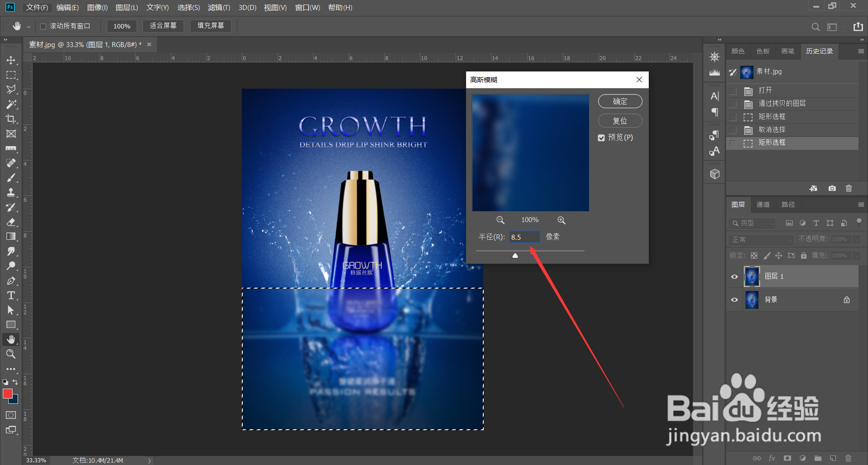Click the red foreground color swatch
Viewport: 868px width, 465px height.
8,394
